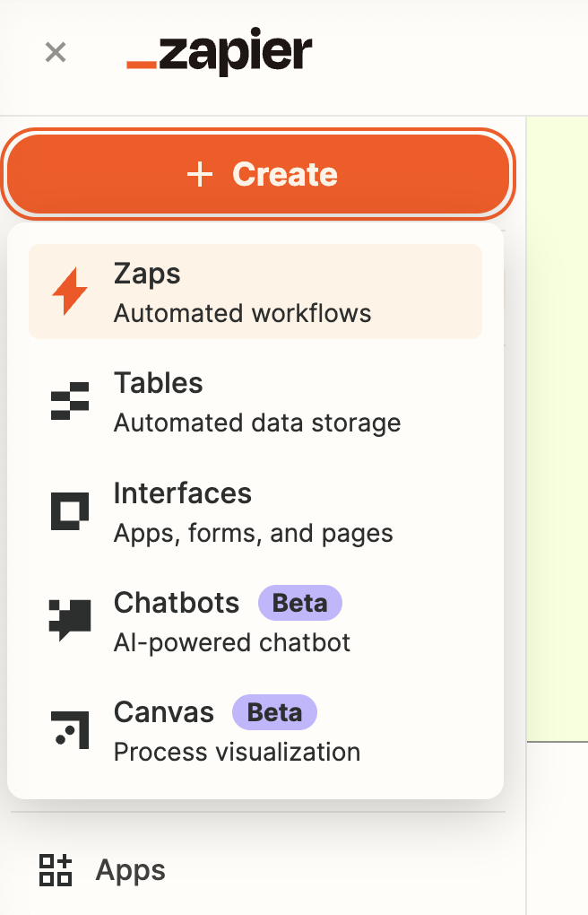Click the 'Automated data storage' text
The width and height of the screenshot is (588, 915).
257,423
